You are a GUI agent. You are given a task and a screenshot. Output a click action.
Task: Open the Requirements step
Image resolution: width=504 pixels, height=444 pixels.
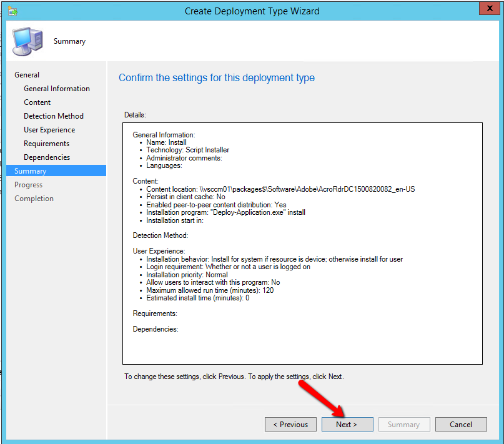pyautogui.click(x=47, y=144)
